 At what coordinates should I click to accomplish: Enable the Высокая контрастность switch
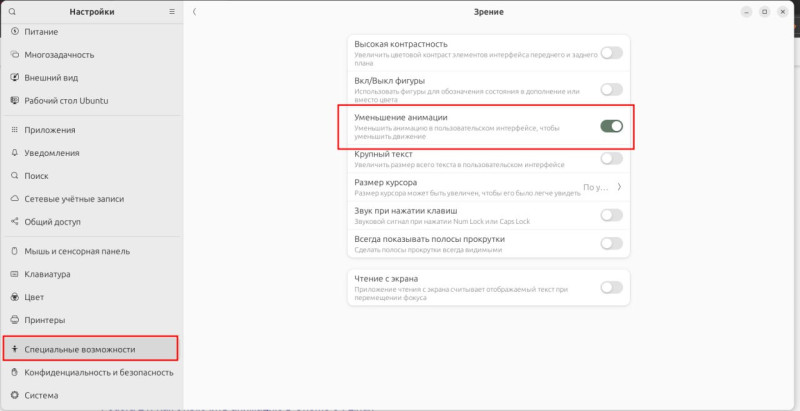[x=611, y=53]
